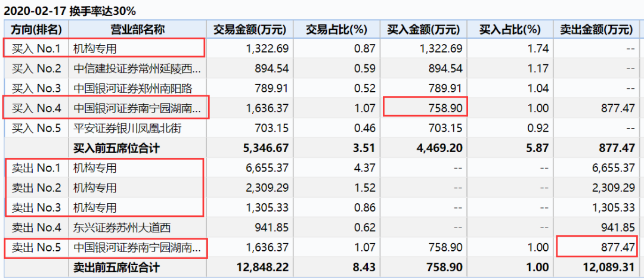Select the 买入 No.2 rank cell
Screen dimensions: 644x280
pos(36,69)
